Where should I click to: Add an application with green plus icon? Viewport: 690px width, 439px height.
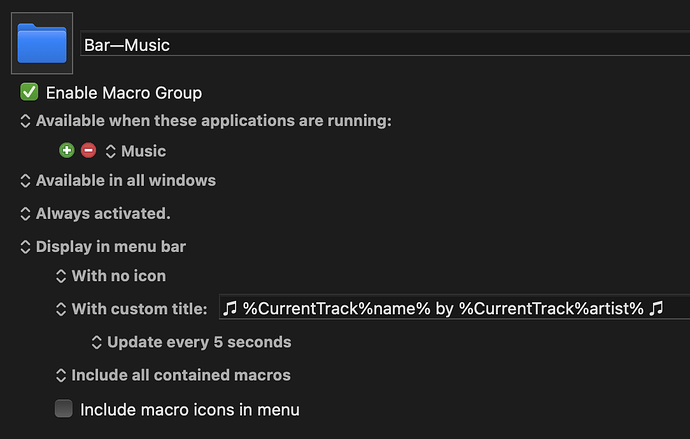pos(66,150)
